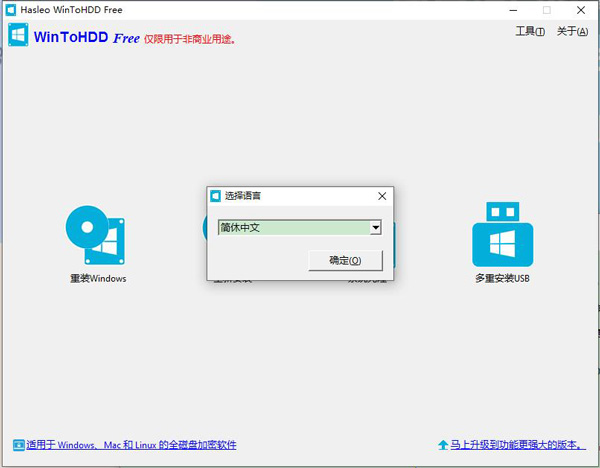This screenshot has width=600, height=468.
Task: Click the 多重安装USB label
Action: tap(502, 278)
